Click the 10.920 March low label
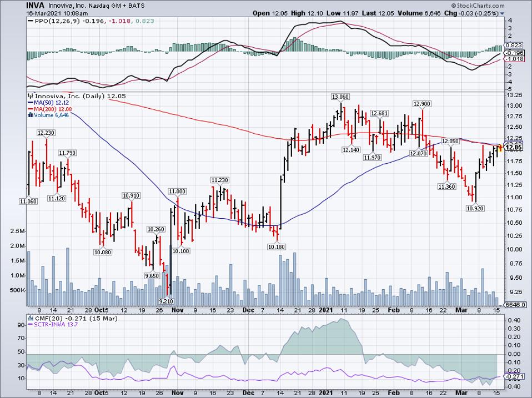The height and width of the screenshot is (398, 532). point(475,209)
